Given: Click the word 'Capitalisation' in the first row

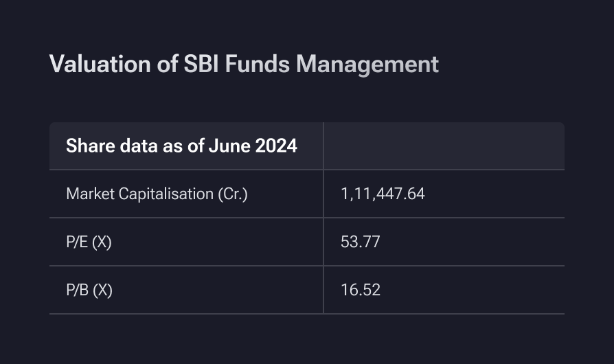Looking at the screenshot, I should point(166,194).
